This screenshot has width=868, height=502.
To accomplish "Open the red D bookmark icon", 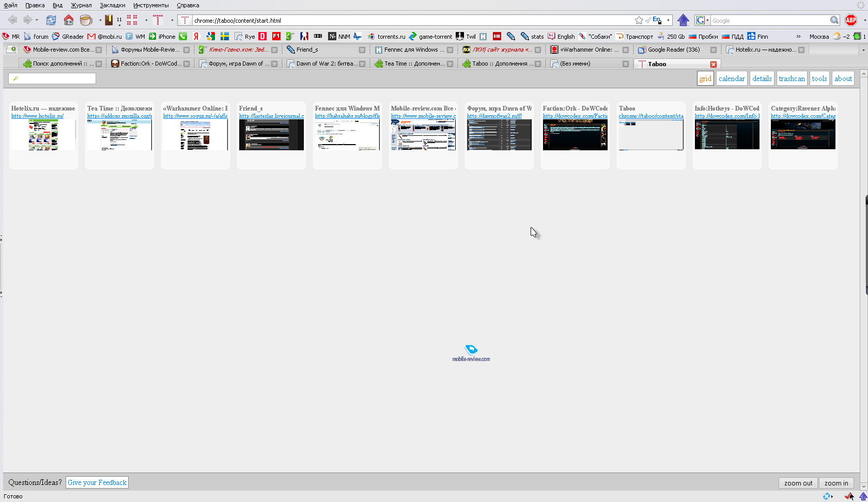I will click(262, 36).
